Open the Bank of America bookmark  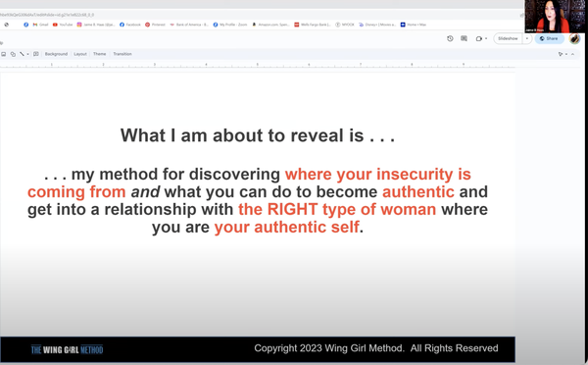click(189, 25)
